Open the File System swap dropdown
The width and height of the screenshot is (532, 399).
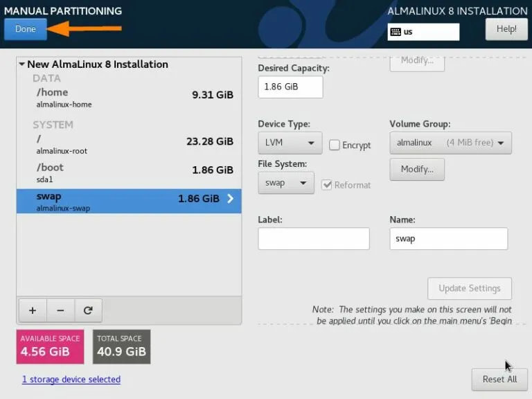[x=286, y=183]
